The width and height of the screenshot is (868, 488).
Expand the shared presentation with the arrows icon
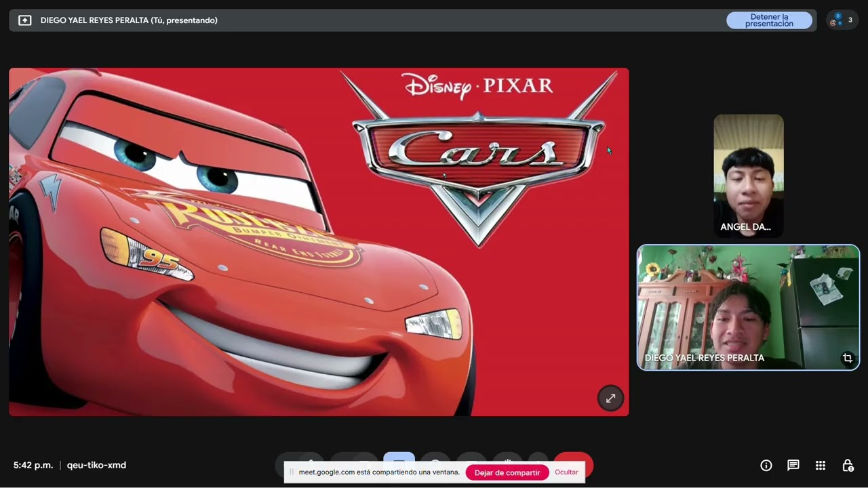tap(610, 399)
